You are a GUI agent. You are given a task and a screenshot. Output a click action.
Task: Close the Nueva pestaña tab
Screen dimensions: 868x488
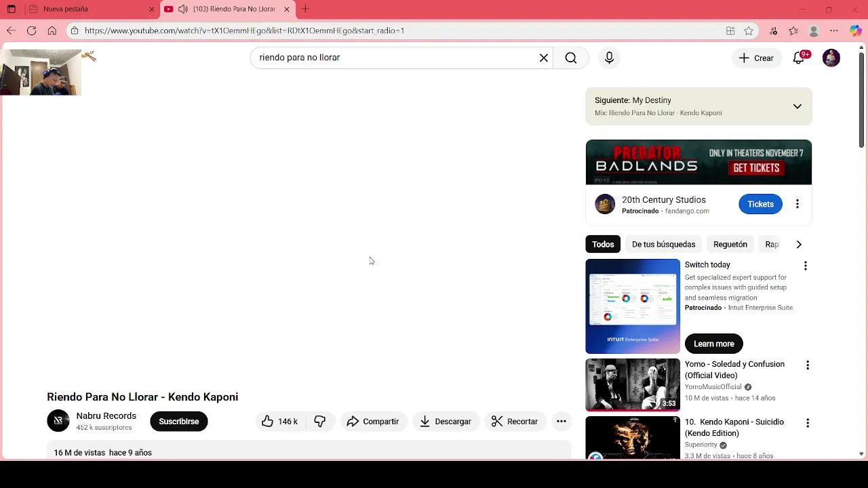click(x=152, y=9)
